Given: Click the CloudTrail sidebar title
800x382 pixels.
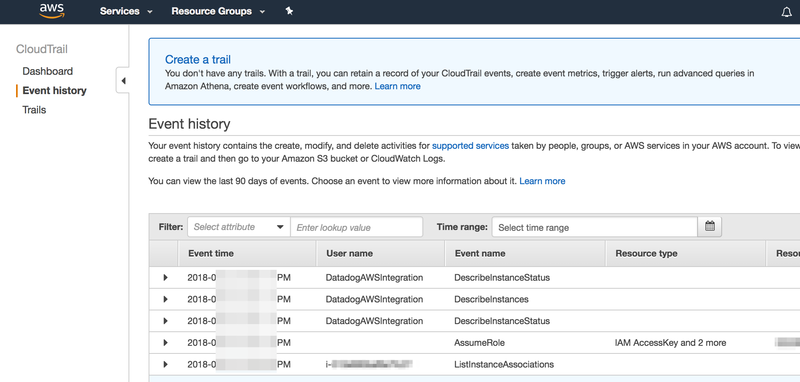Looking at the screenshot, I should coord(42,49).
